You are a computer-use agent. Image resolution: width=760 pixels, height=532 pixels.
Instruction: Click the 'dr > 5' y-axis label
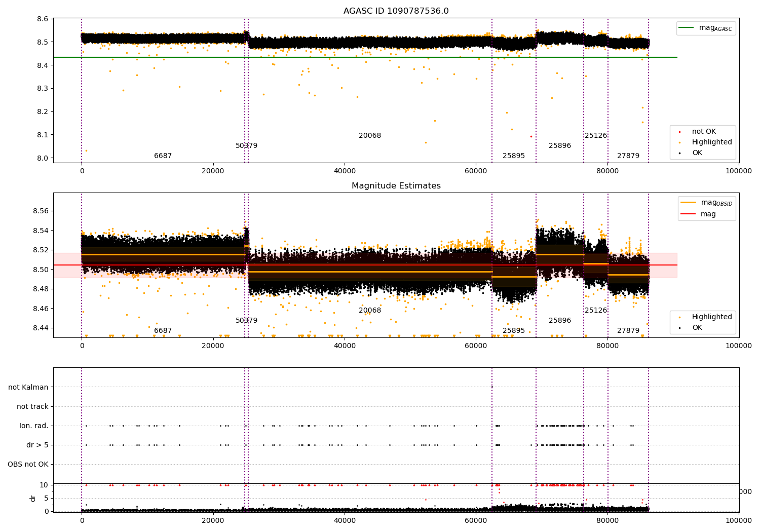click(x=37, y=445)
